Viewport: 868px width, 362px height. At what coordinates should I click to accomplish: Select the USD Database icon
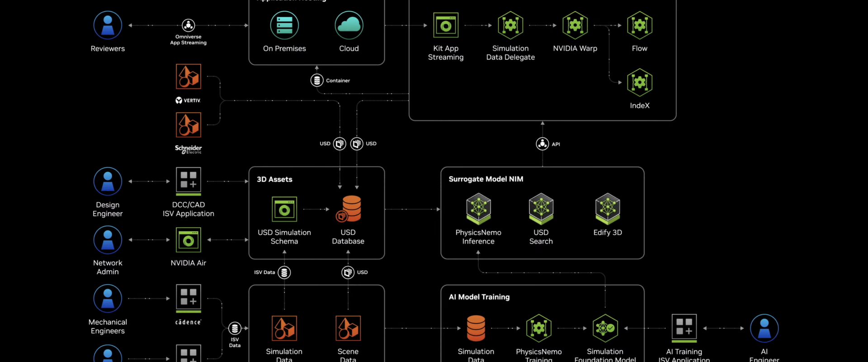[x=349, y=209]
